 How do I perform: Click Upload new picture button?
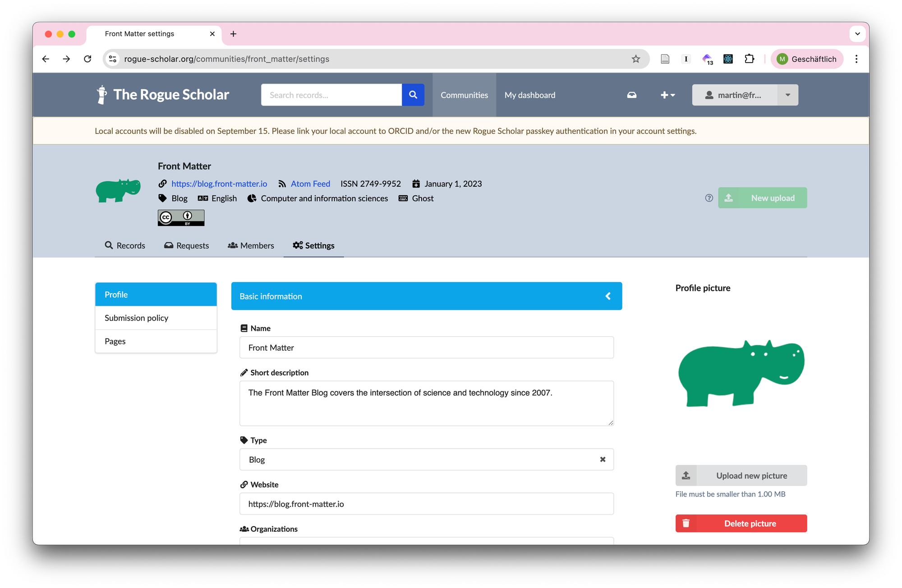741,476
